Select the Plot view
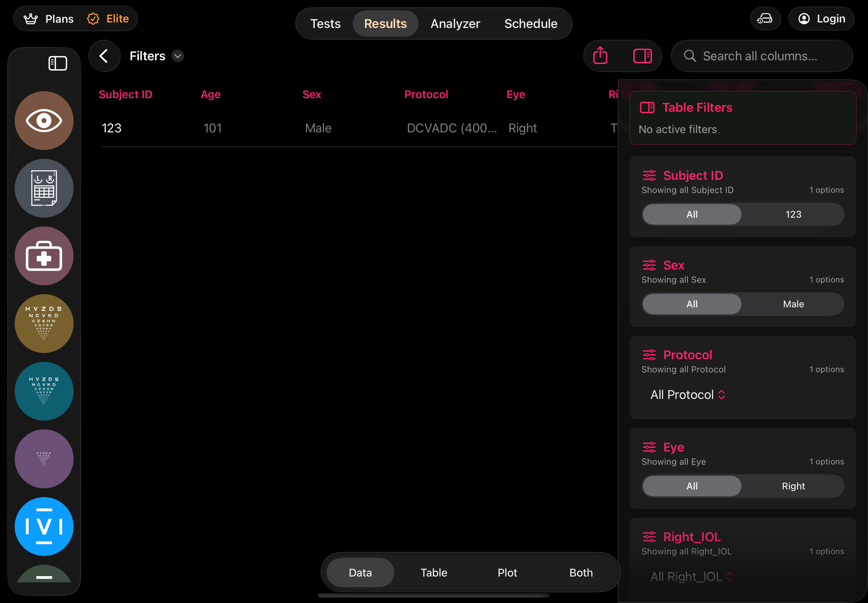 coord(507,572)
